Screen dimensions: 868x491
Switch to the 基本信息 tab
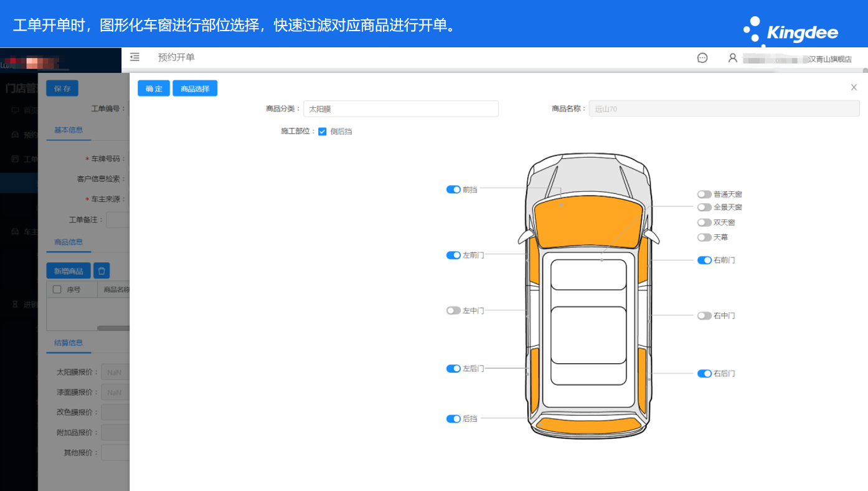(68, 130)
